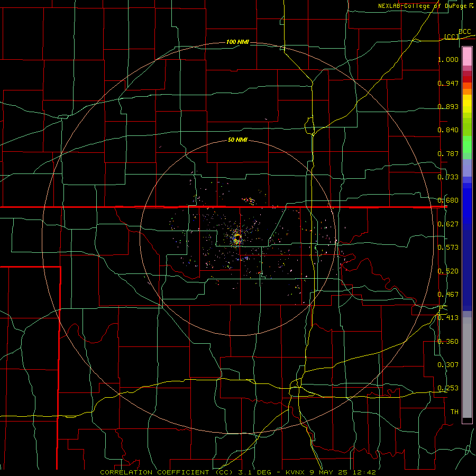This screenshot has width=476, height=476.
Task: Pick the pink top segment of color bar
Action: pyautogui.click(x=467, y=56)
